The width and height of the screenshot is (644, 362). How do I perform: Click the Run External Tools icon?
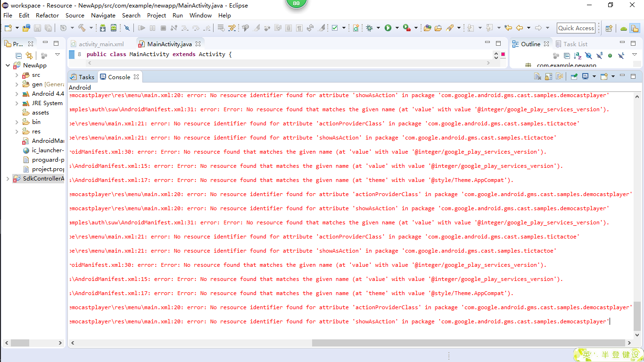(x=407, y=28)
